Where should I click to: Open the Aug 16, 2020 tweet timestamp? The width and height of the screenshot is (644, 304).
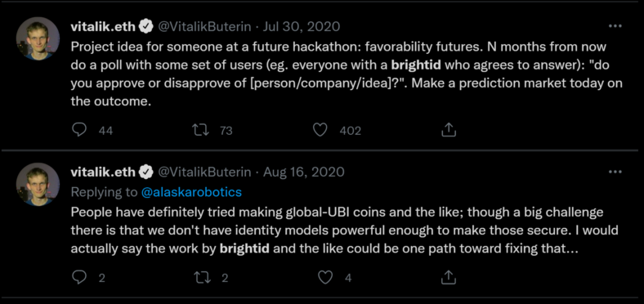[303, 172]
